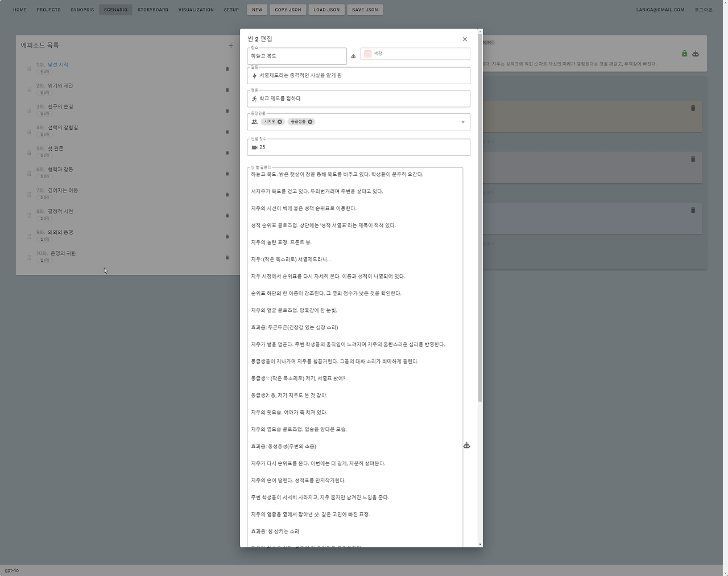Click drag handle of 5화 첫 관문
This screenshot has height=576, width=728.
pyautogui.click(x=29, y=153)
